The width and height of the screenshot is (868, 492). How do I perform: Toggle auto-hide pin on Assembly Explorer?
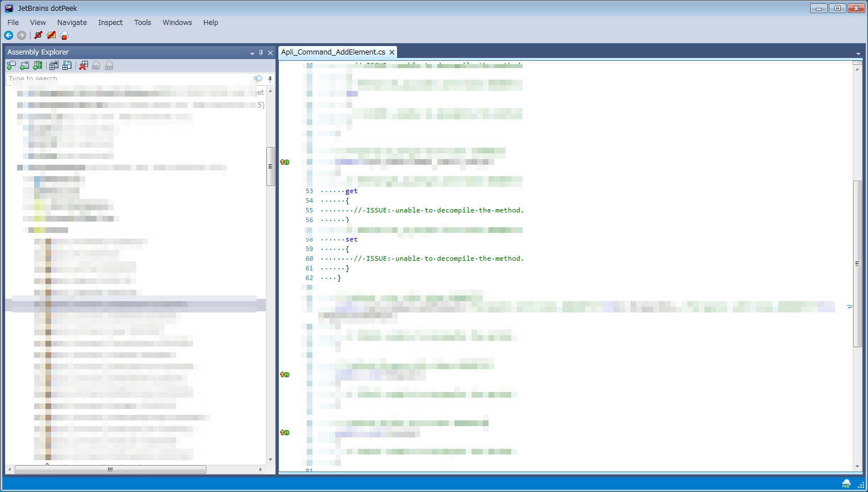[x=261, y=52]
